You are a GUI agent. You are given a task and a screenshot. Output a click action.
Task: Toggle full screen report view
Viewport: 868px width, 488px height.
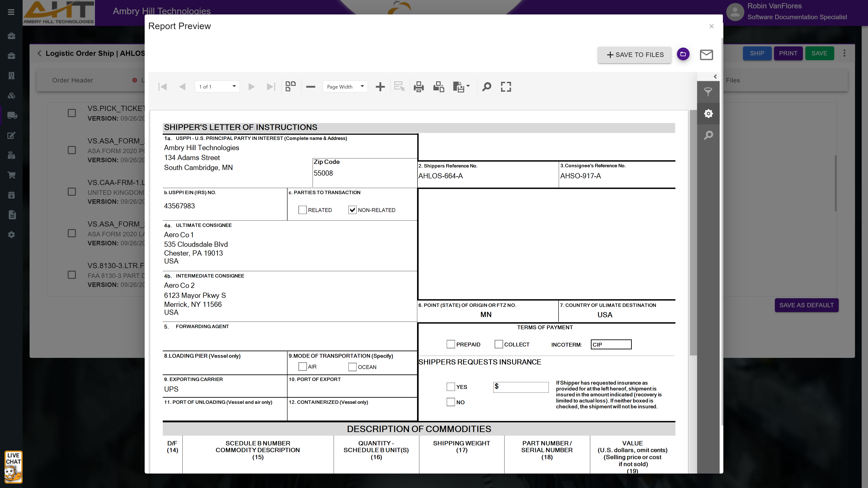(x=506, y=87)
